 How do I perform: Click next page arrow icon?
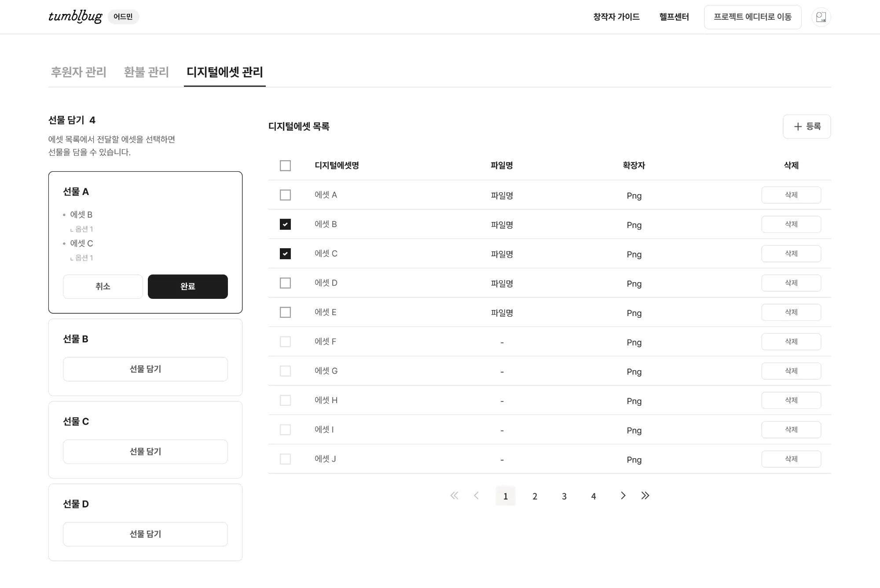pyautogui.click(x=623, y=496)
